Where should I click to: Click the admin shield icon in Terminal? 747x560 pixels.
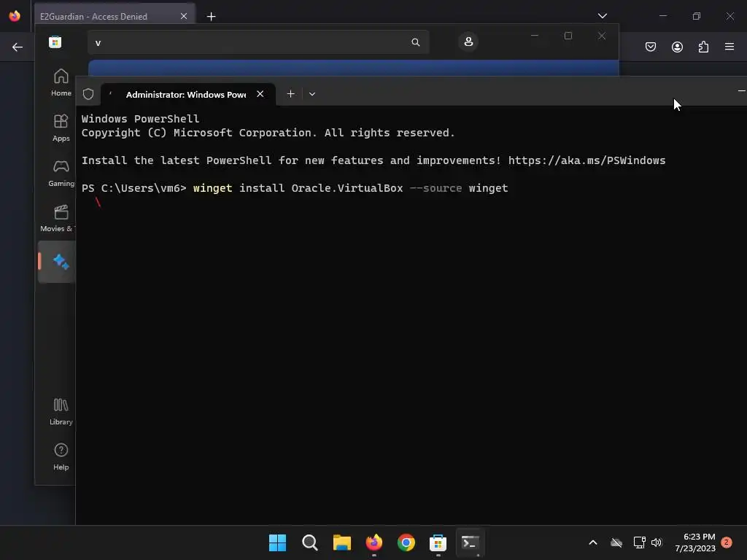click(88, 94)
